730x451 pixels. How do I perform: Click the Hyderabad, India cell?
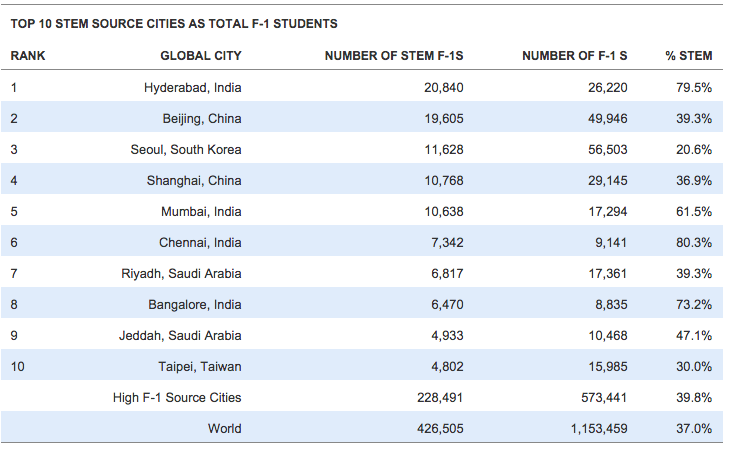pyautogui.click(x=192, y=88)
